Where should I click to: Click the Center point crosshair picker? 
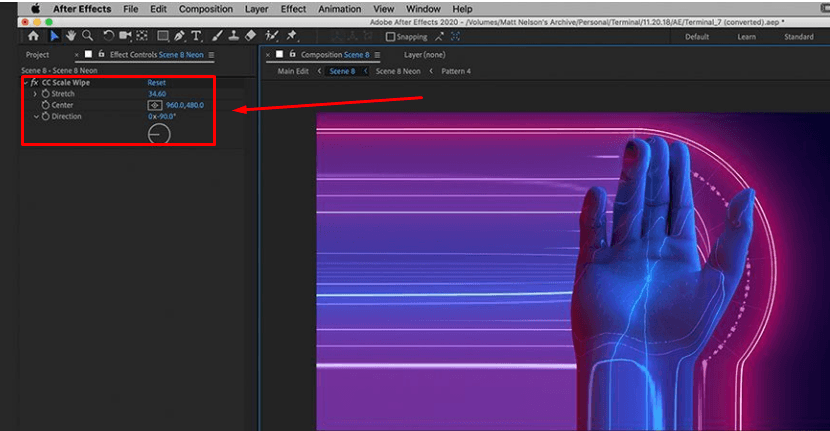click(x=155, y=105)
